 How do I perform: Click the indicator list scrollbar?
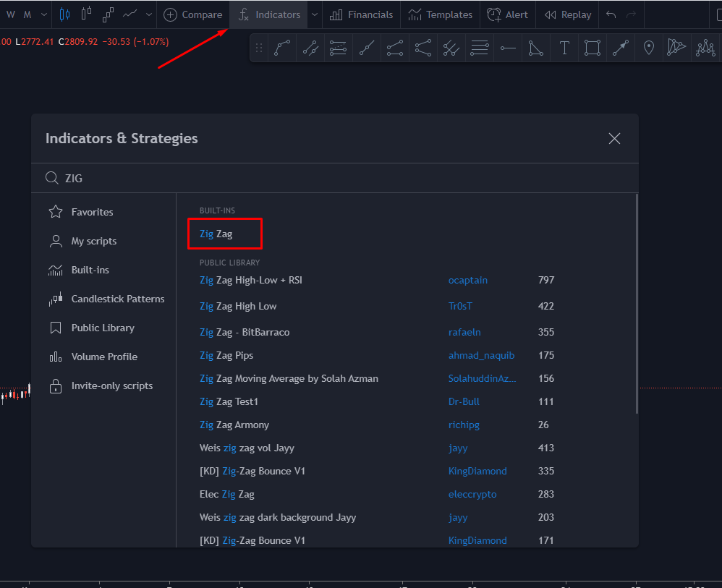tap(637, 304)
